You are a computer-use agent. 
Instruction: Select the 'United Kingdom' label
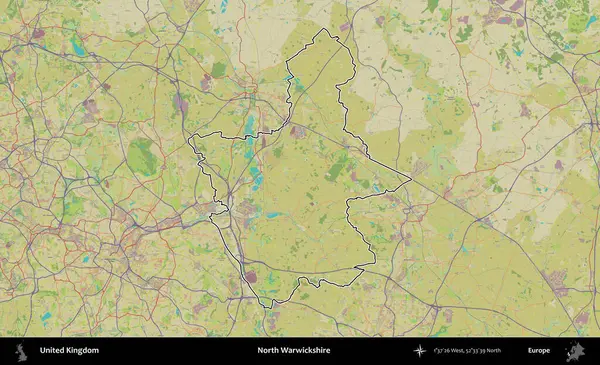pyautogui.click(x=69, y=350)
